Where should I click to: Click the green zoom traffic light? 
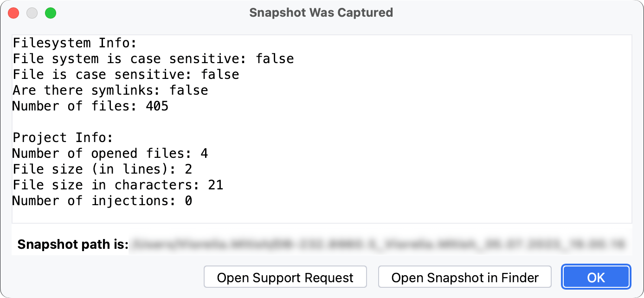[51, 13]
